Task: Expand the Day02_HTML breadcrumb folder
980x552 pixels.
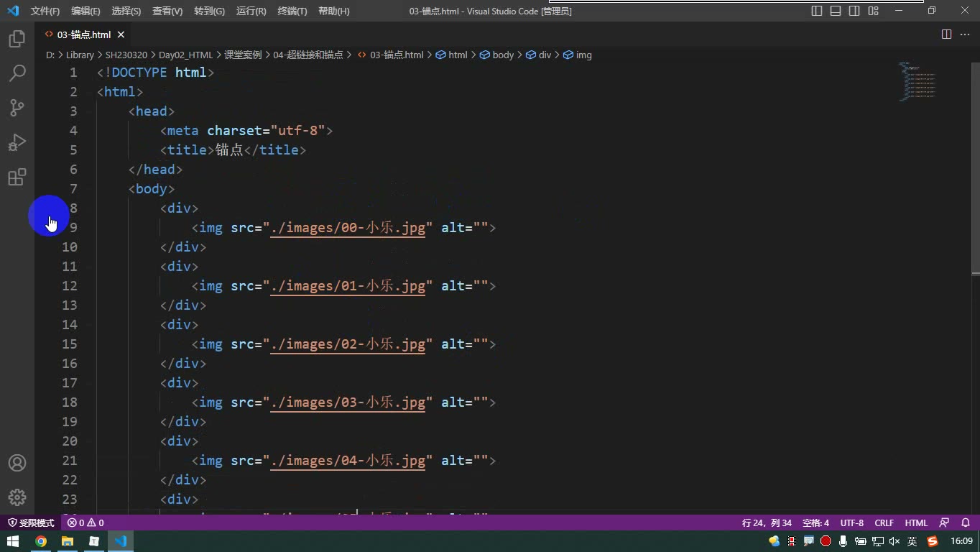Action: click(x=185, y=55)
